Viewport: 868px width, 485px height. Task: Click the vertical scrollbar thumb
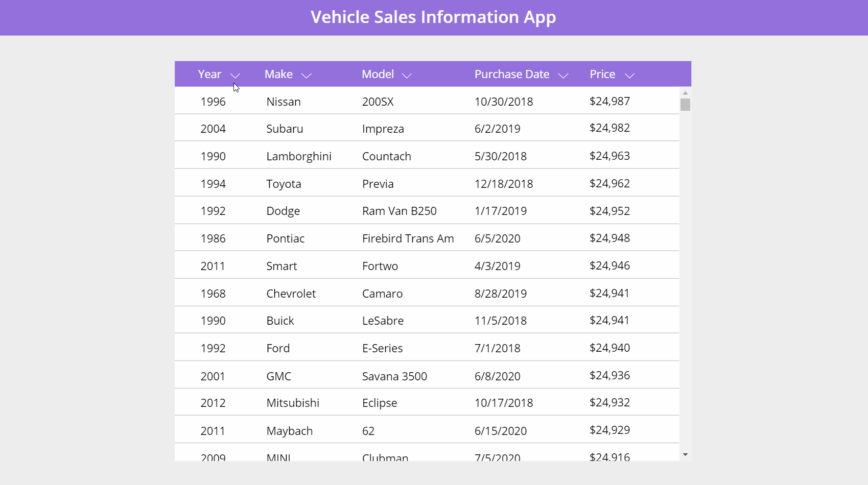[685, 105]
